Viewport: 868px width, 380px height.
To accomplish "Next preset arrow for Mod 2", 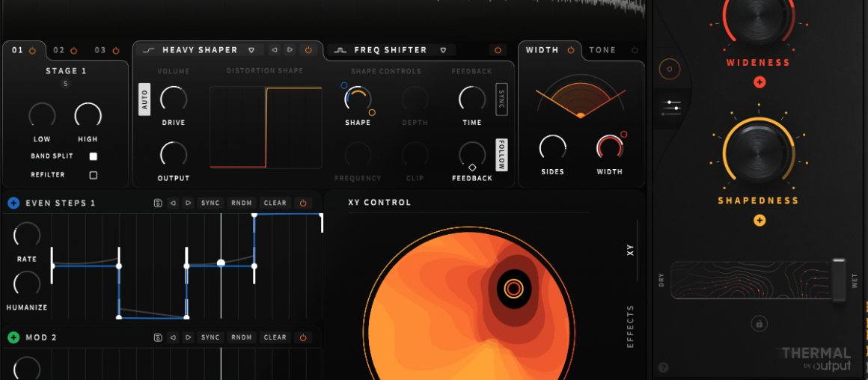I will (189, 337).
